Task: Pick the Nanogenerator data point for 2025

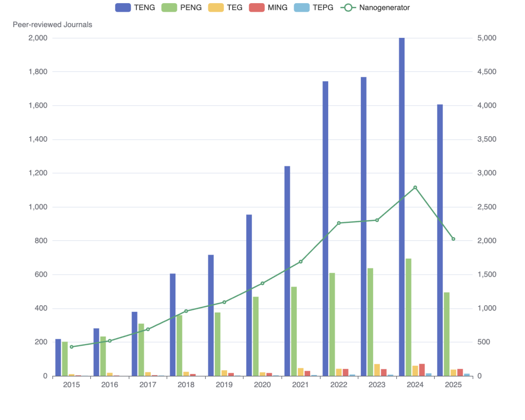Action: [x=453, y=239]
